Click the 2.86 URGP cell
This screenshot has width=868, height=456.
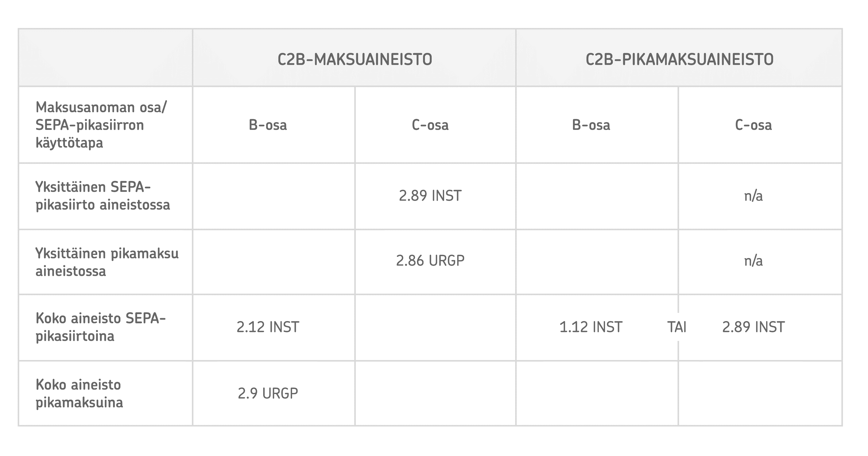click(430, 261)
